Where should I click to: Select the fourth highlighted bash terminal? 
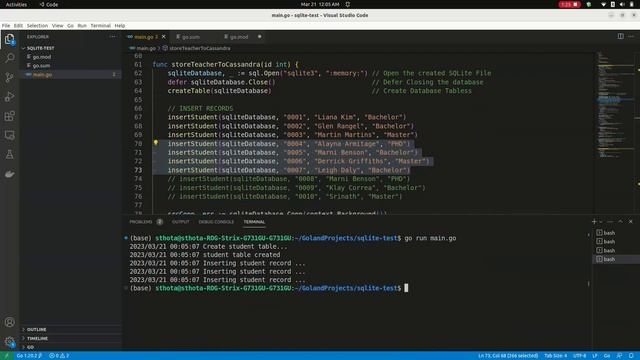(616, 259)
